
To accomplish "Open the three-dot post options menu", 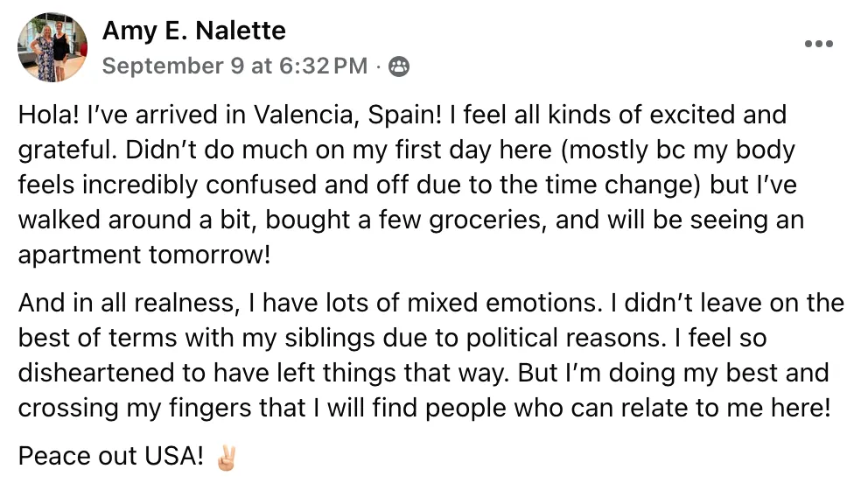I will coord(818,45).
